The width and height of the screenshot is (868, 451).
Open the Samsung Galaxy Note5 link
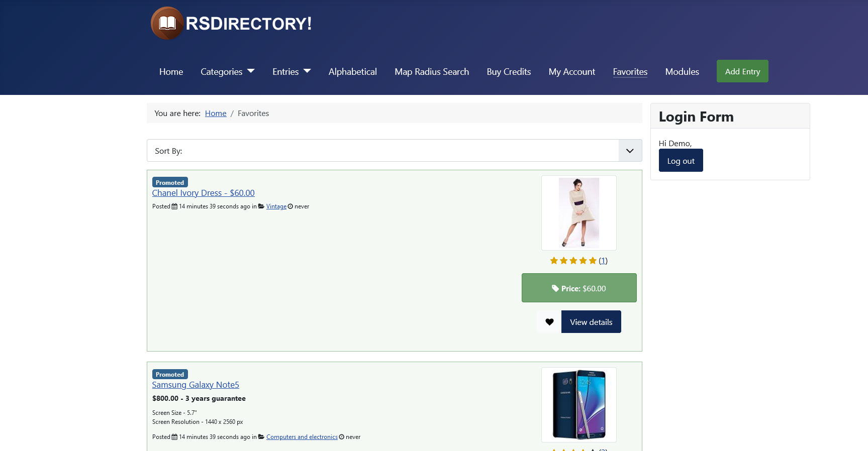coord(196,385)
